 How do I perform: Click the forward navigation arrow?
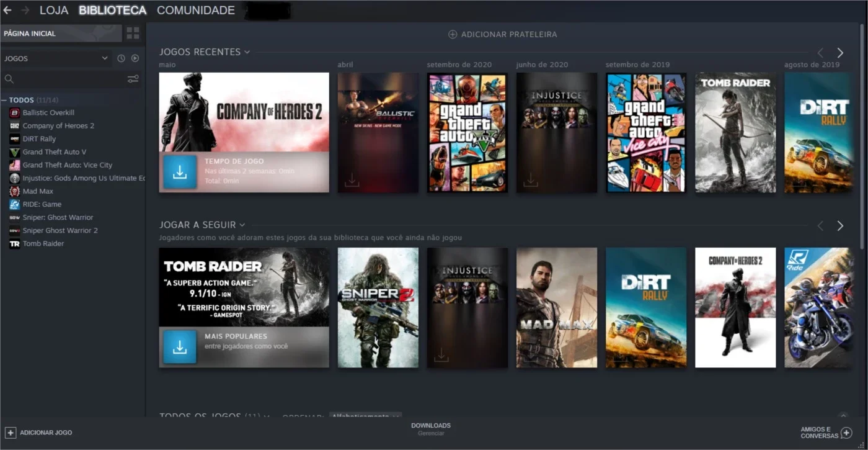(x=25, y=11)
